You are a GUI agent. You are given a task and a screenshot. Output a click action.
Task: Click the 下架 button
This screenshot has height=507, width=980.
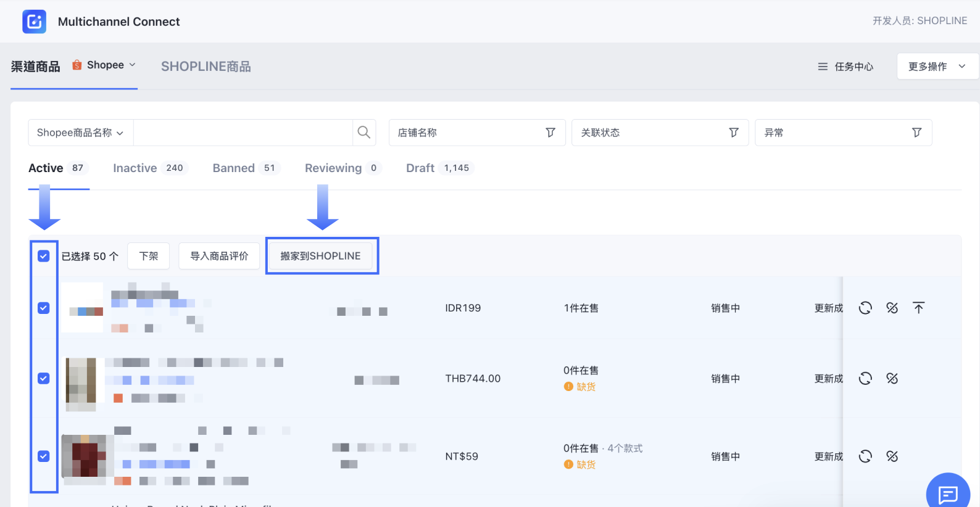[149, 256]
